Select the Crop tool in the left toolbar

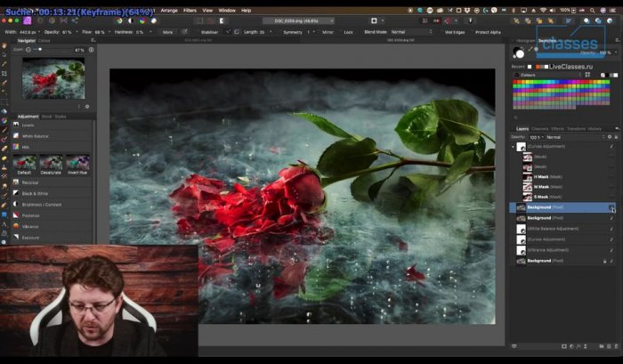coord(4,71)
